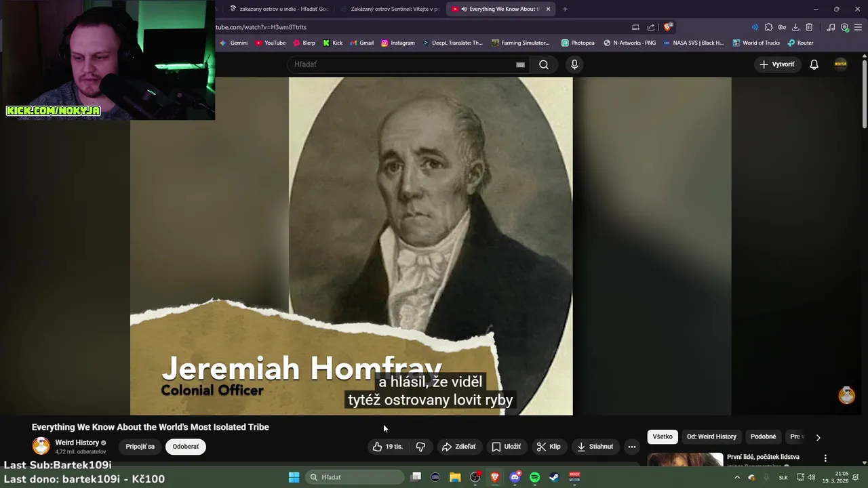
Task: Open the Photopea bookmark
Action: pos(578,43)
